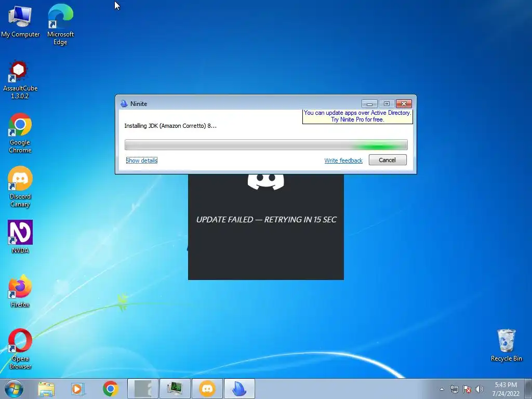
Task: Minimize the Ninite window
Action: click(369, 103)
